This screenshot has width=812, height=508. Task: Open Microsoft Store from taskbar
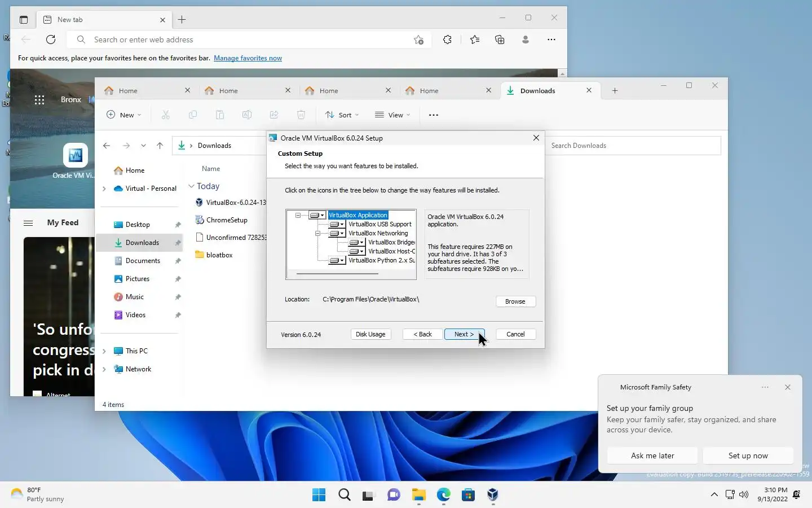pyautogui.click(x=468, y=495)
